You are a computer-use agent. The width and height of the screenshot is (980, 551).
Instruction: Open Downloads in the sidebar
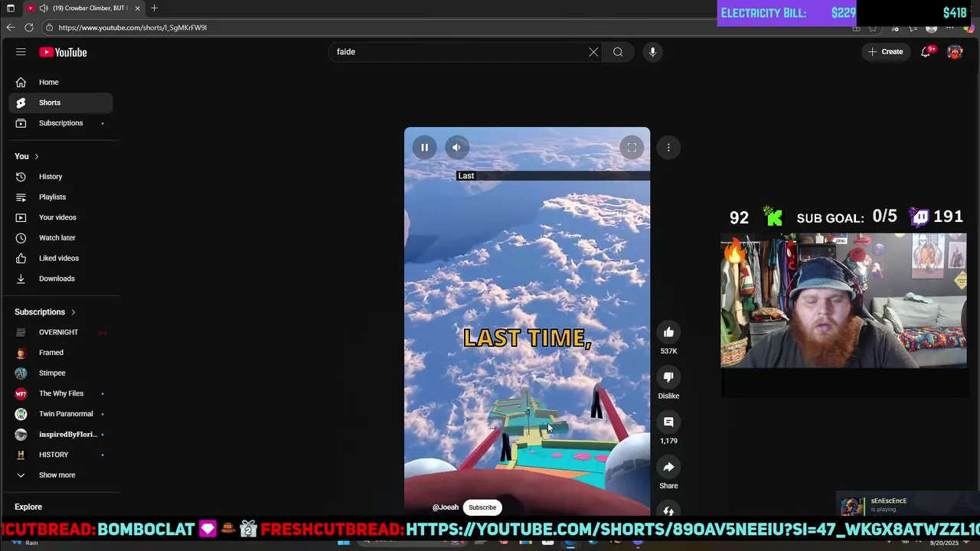[61, 279]
